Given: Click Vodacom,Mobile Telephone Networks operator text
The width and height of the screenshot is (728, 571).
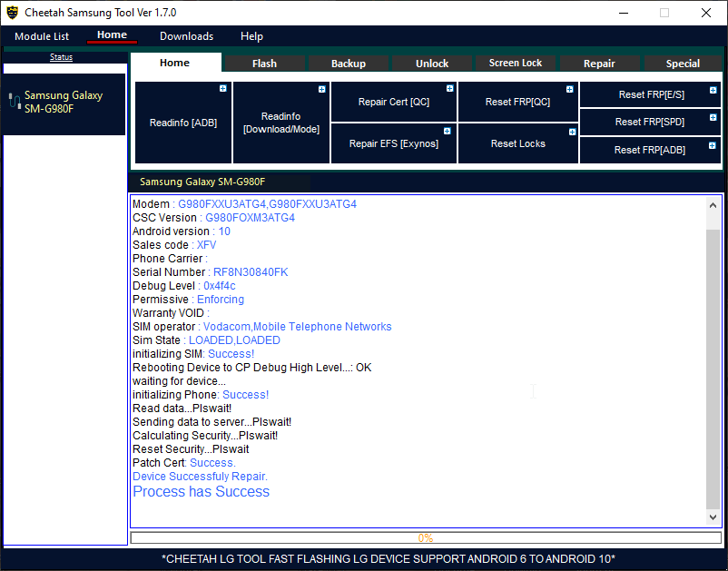Looking at the screenshot, I should click(298, 327).
